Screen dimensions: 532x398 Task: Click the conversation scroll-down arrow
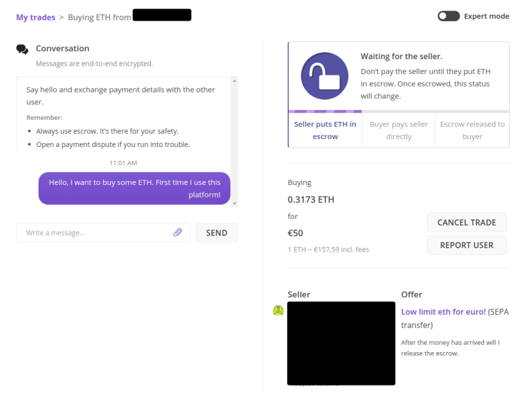pos(234,202)
